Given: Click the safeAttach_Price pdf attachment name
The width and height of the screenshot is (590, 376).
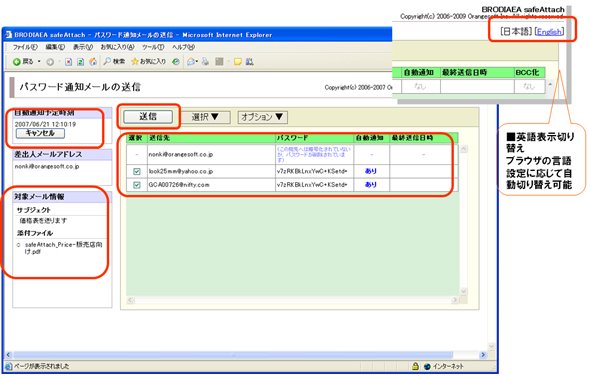Looking at the screenshot, I should (63, 248).
